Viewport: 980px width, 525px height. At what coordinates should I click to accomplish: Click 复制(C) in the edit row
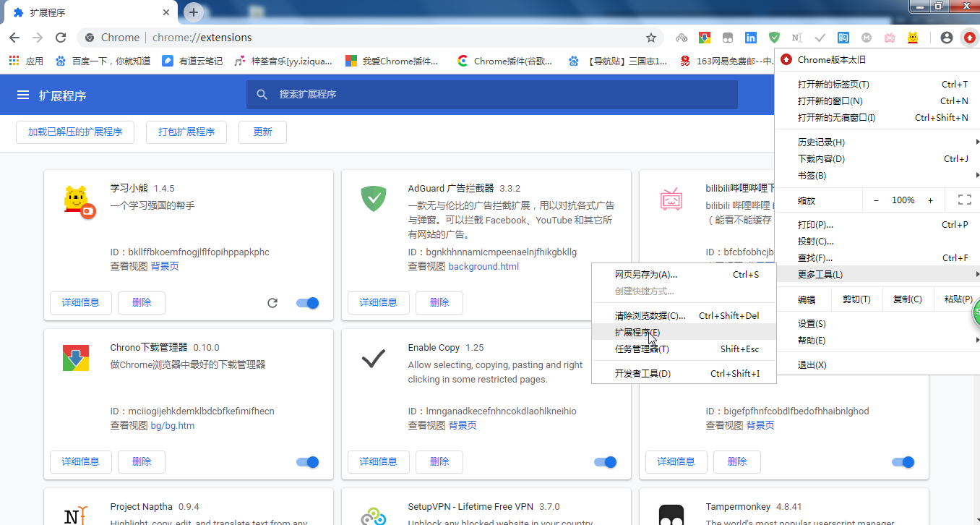(907, 299)
